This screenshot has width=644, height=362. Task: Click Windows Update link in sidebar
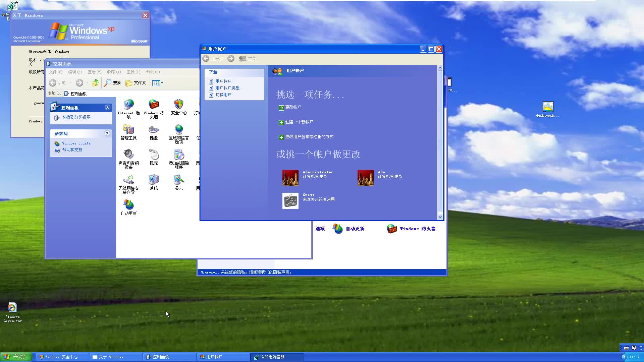pyautogui.click(x=76, y=143)
